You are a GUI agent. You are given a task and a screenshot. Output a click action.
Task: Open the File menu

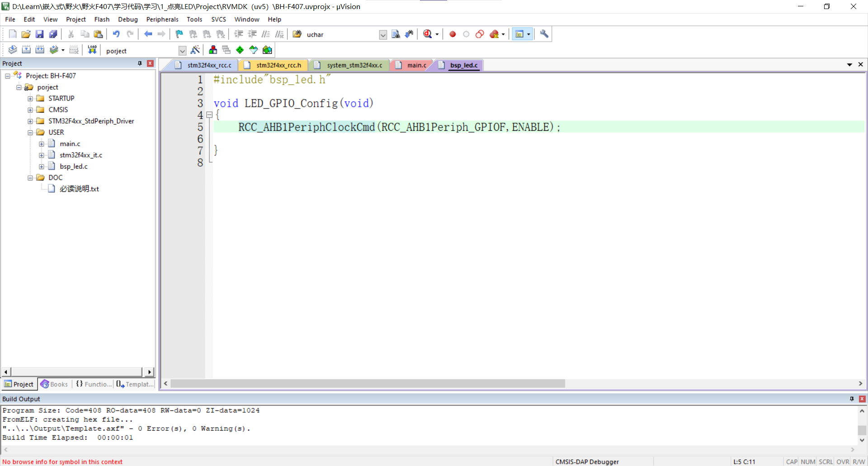point(10,19)
